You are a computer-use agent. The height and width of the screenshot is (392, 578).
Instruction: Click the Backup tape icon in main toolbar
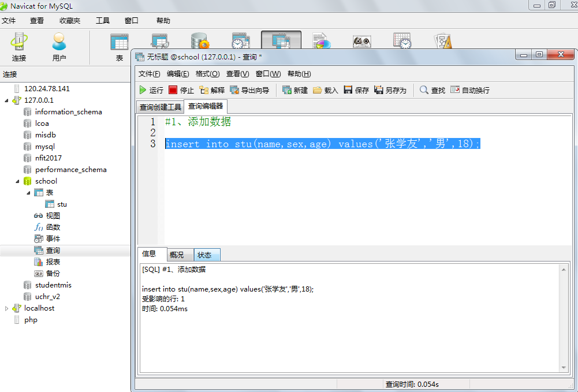click(x=362, y=40)
